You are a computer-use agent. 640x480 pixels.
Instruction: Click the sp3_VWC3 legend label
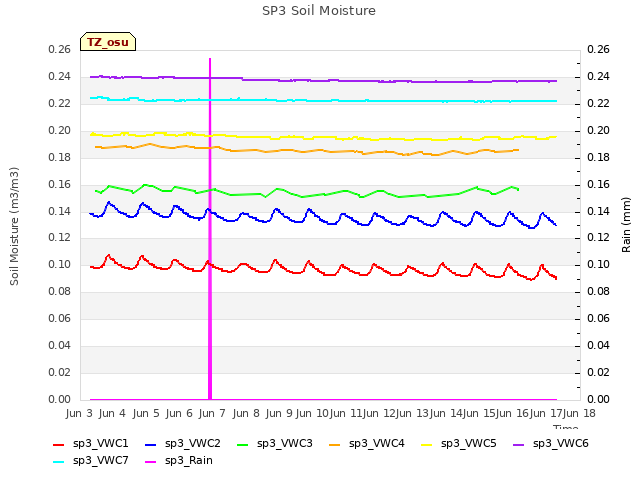[284, 444]
